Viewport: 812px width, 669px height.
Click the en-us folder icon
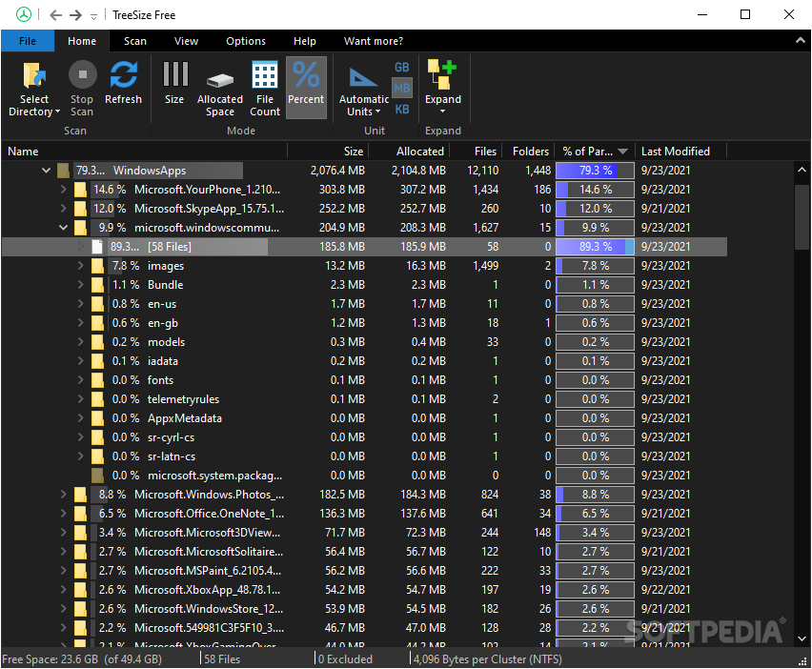coord(97,304)
